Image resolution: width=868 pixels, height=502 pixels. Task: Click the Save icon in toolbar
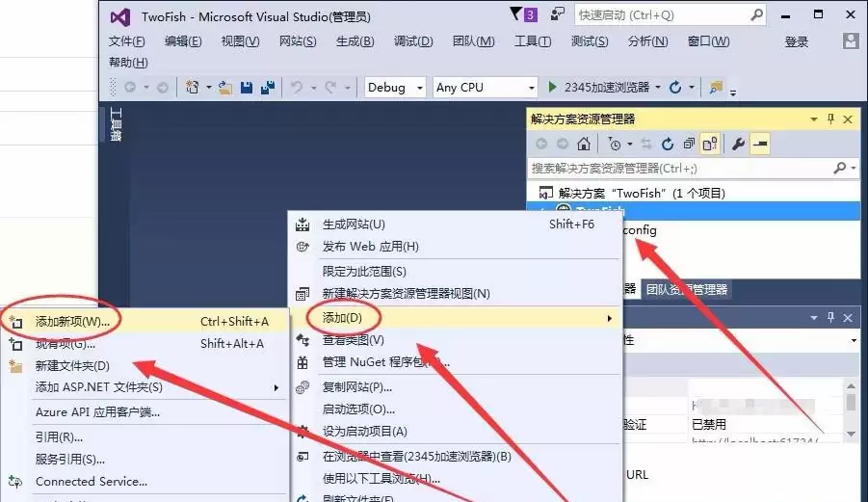coord(247,88)
